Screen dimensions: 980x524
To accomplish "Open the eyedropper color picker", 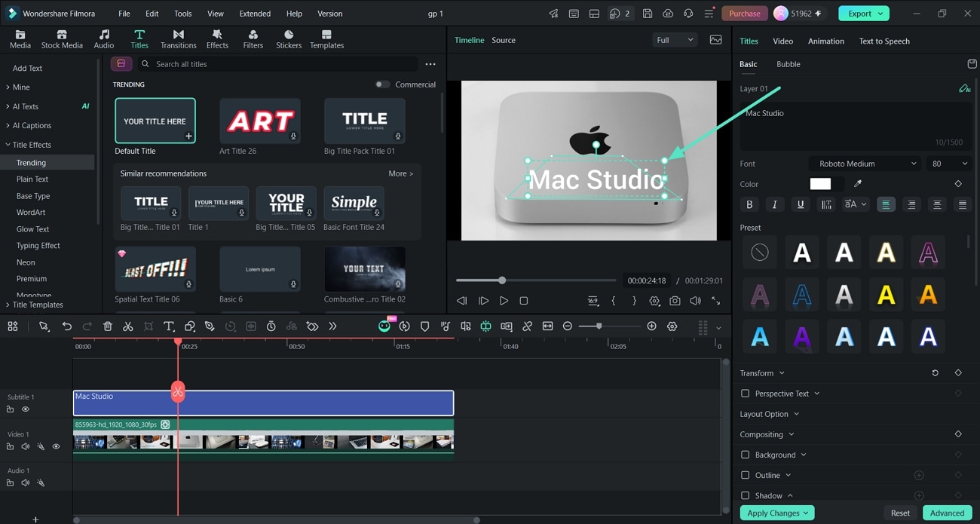I will pos(857,184).
